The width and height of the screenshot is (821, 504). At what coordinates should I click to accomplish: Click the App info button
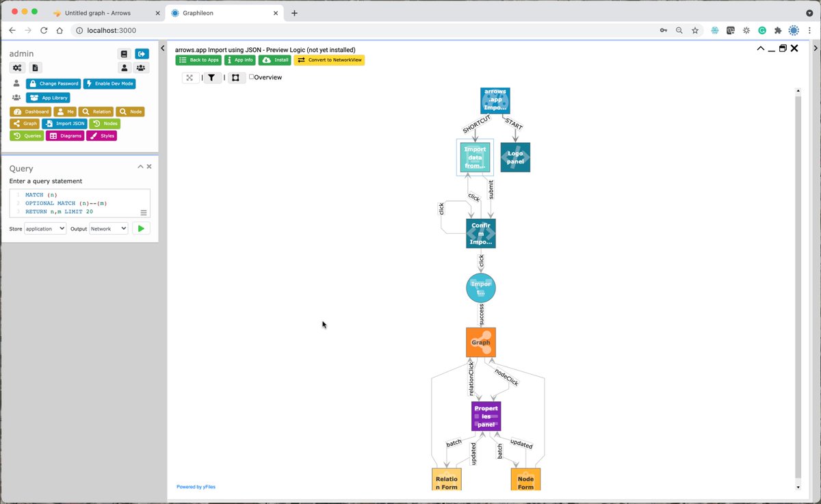(x=239, y=60)
